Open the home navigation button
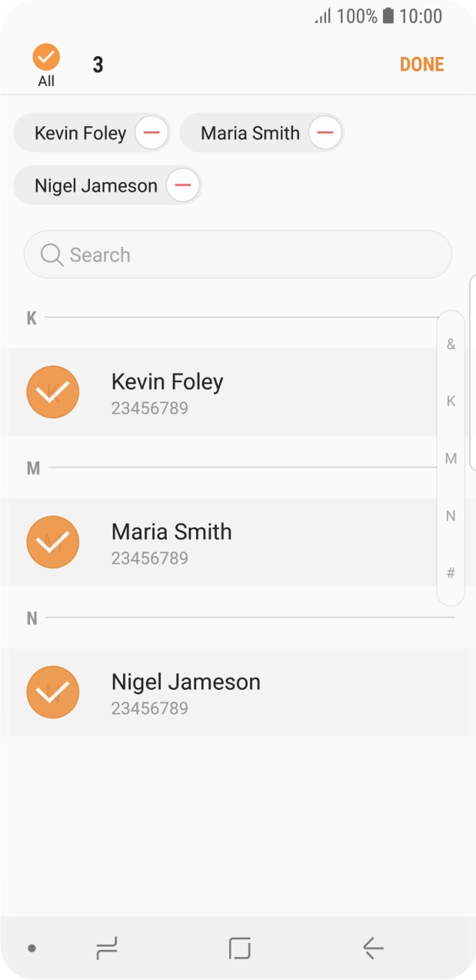 [239, 948]
